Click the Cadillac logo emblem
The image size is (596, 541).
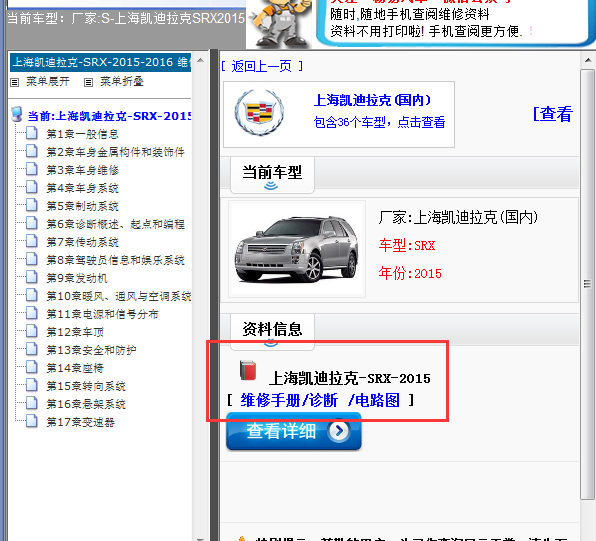coord(259,112)
